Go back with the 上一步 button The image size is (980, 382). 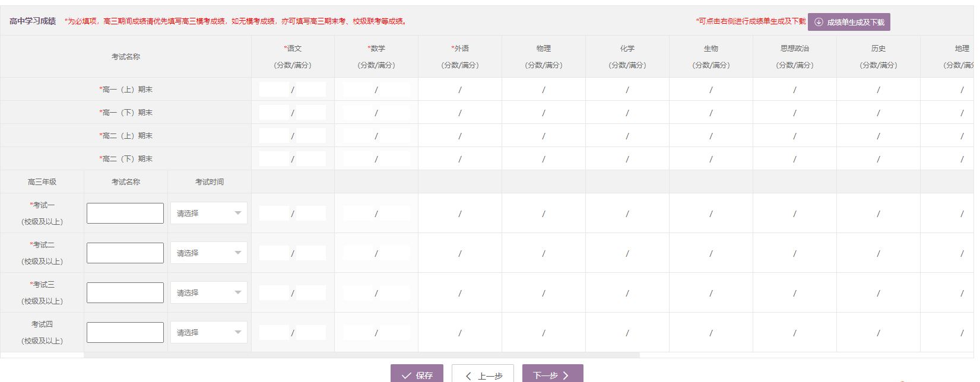pos(483,375)
